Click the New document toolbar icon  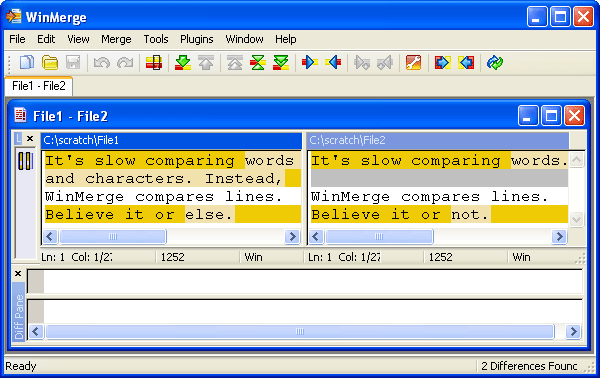[x=26, y=62]
